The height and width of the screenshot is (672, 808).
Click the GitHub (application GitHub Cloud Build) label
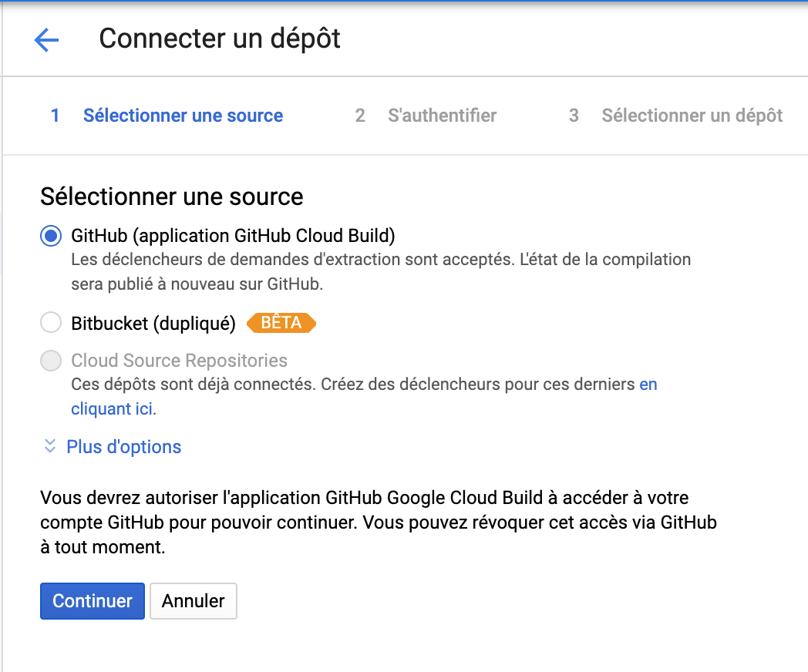coord(233,236)
